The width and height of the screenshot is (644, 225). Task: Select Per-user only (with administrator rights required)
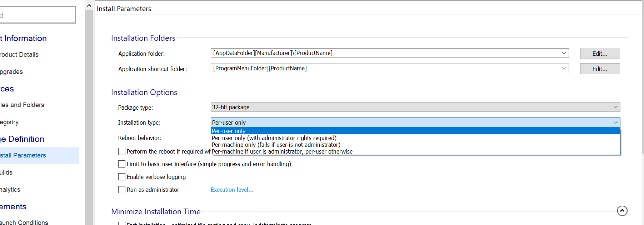[x=274, y=138]
